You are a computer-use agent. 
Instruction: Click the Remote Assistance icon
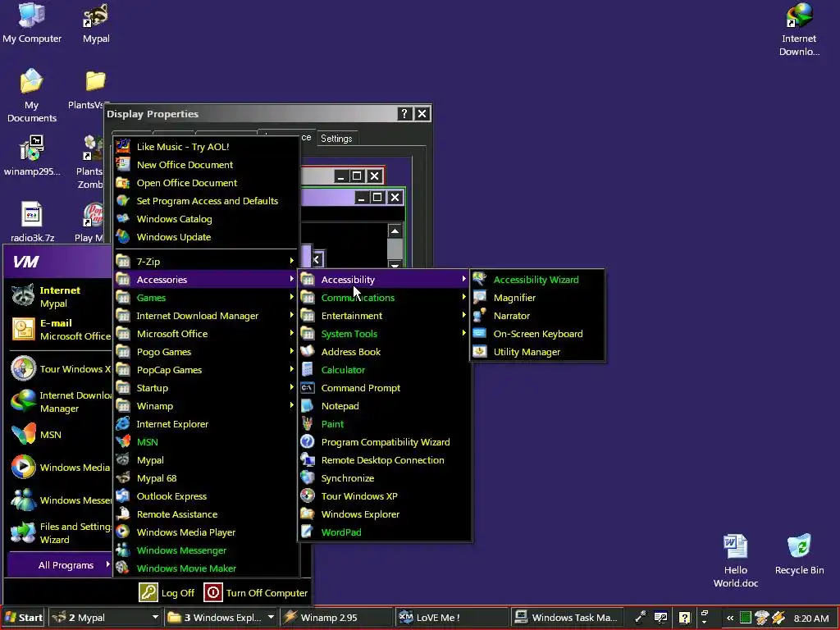pyautogui.click(x=123, y=514)
